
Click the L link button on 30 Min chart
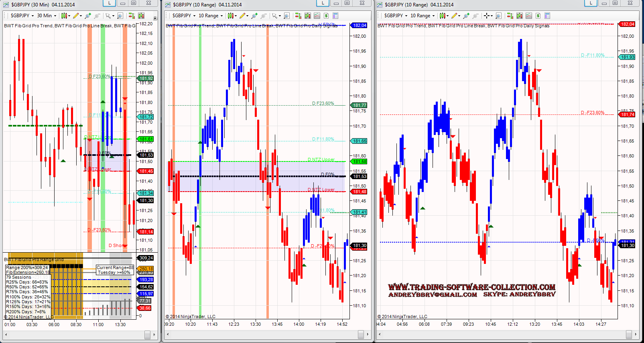[110, 3]
